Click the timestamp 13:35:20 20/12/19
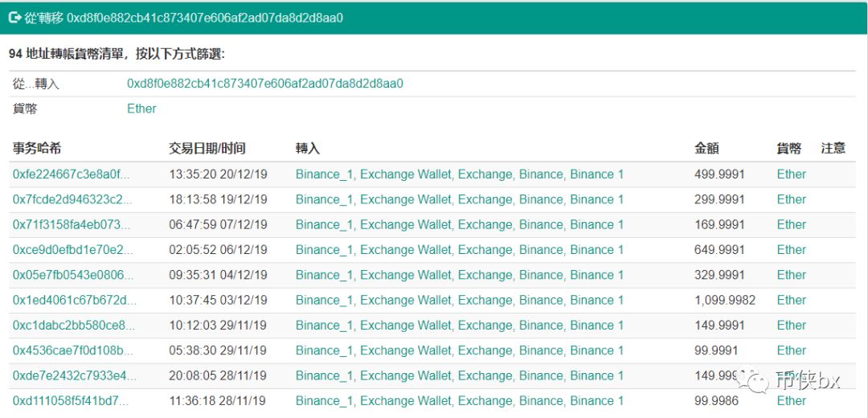Screen dimensions: 868x418 [218, 174]
